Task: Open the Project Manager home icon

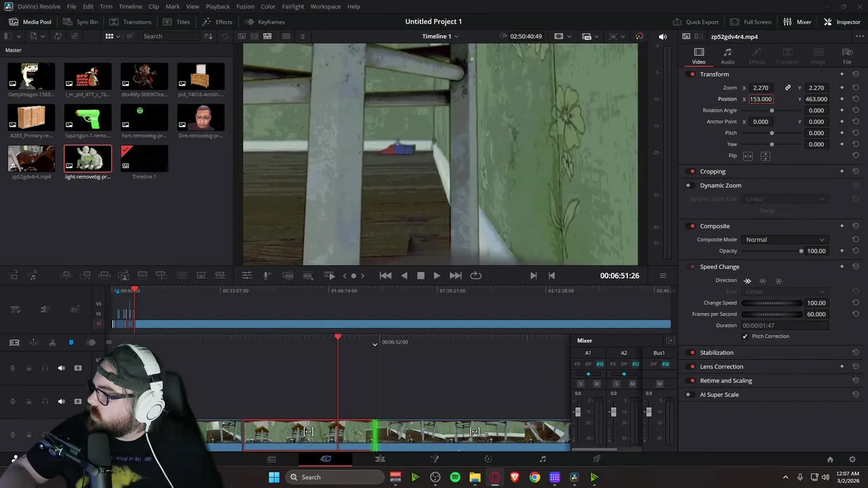Action: 830,460
